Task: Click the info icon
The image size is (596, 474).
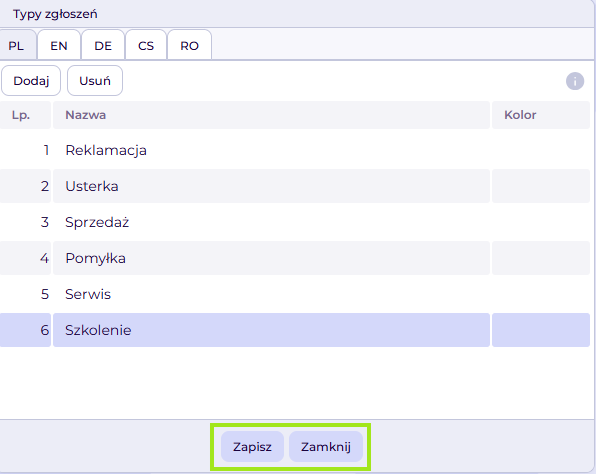Action: tap(575, 81)
